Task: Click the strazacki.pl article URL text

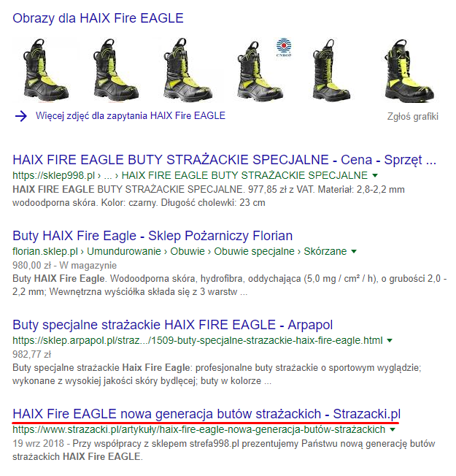Action: [x=198, y=429]
